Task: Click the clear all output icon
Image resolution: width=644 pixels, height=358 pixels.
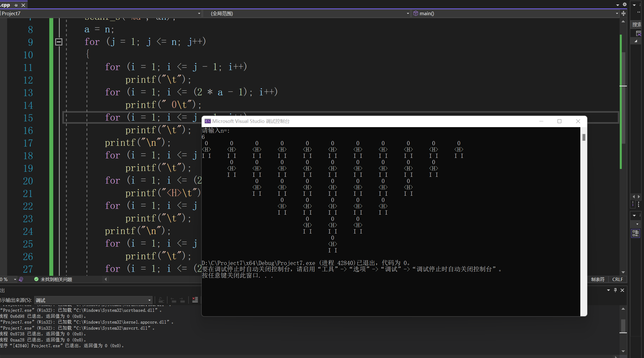Action: click(195, 300)
